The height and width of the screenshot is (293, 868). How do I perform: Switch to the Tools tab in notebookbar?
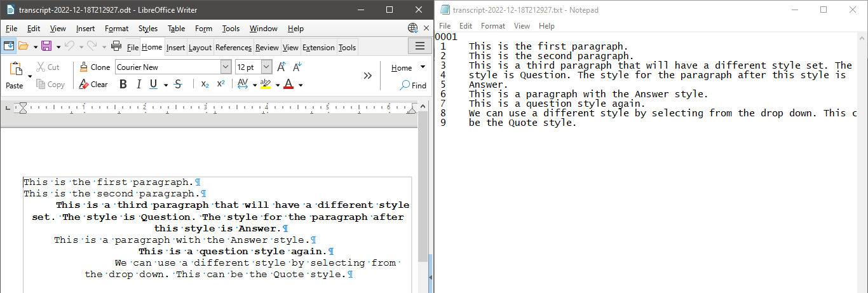(x=347, y=48)
